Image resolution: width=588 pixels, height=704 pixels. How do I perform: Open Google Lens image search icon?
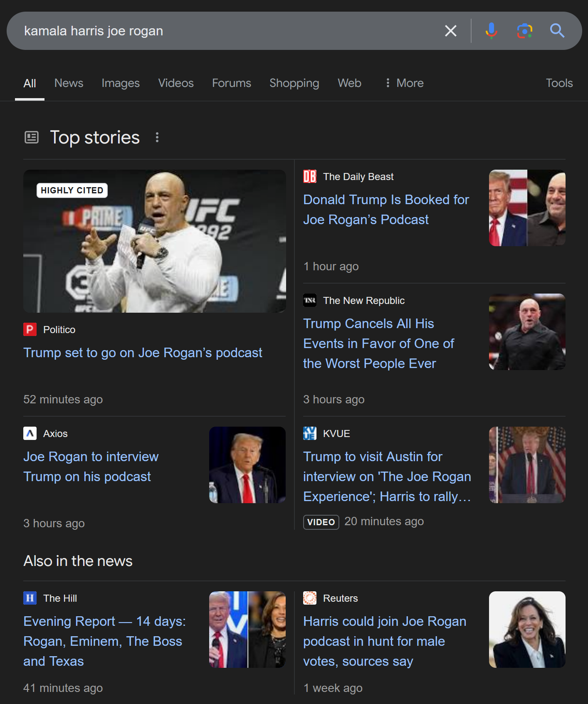[524, 31]
